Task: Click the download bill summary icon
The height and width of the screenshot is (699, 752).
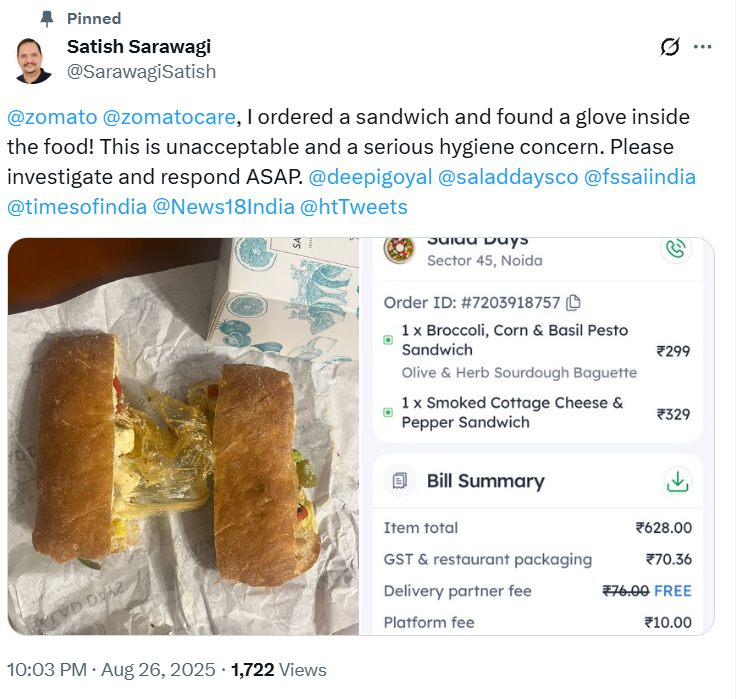Action: tap(678, 481)
